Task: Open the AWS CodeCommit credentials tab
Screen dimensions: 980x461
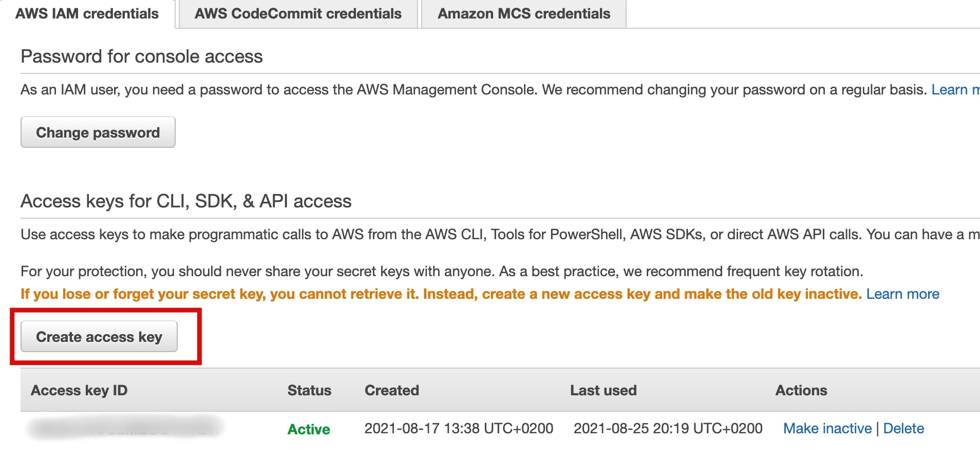Action: 298,14
